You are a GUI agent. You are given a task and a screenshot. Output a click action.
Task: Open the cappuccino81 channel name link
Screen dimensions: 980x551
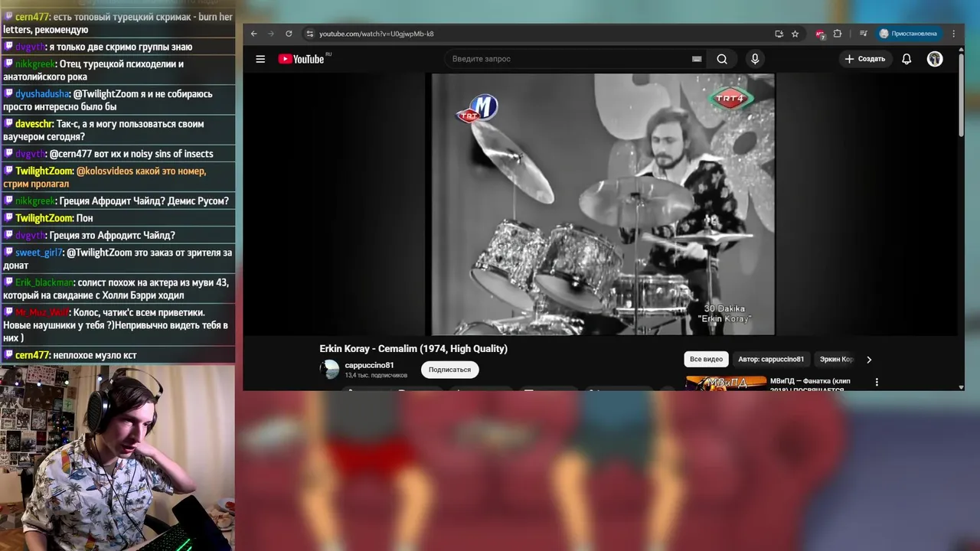tap(369, 365)
